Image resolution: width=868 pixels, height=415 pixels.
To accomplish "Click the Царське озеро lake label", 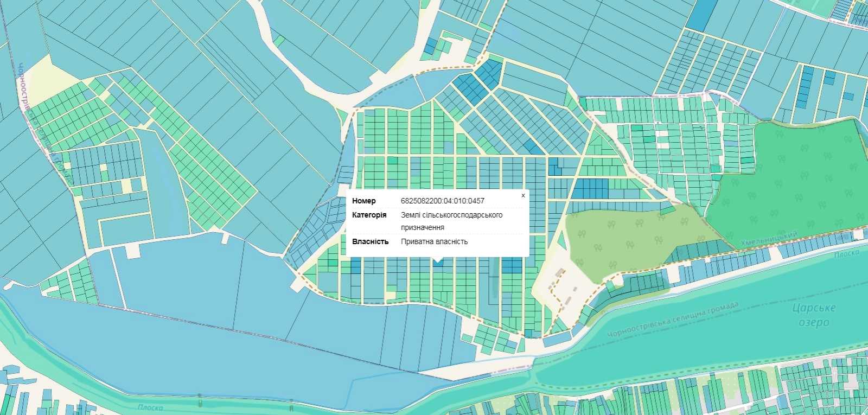I will tap(814, 315).
